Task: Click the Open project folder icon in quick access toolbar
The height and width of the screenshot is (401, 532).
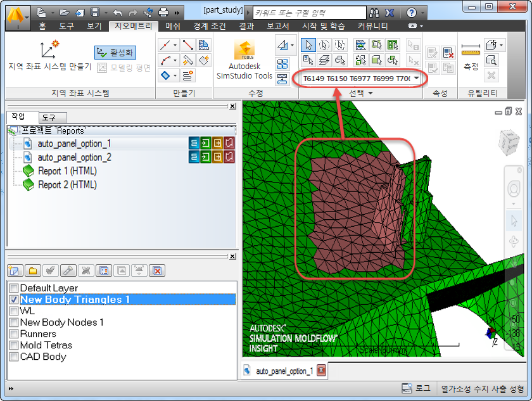Action: pos(64,13)
